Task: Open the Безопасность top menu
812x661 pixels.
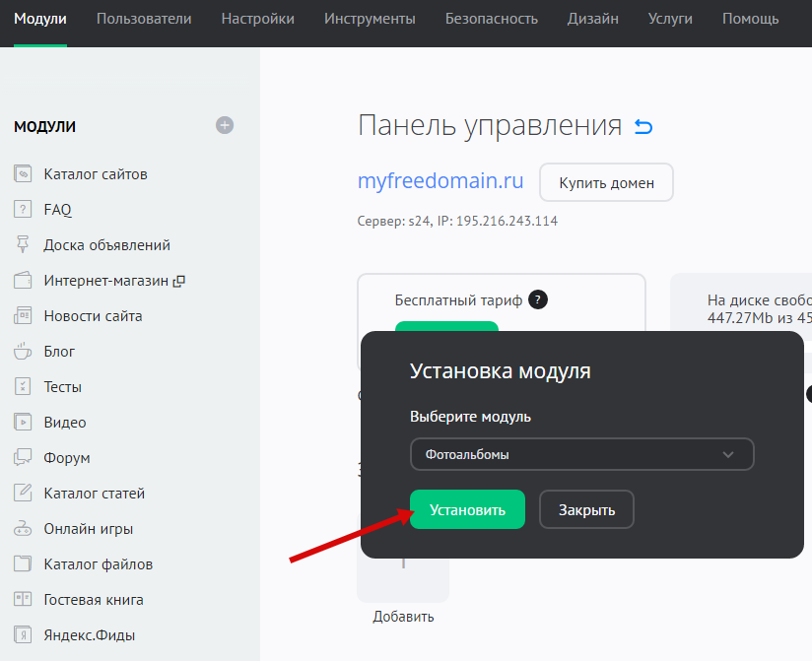Action: (x=491, y=19)
